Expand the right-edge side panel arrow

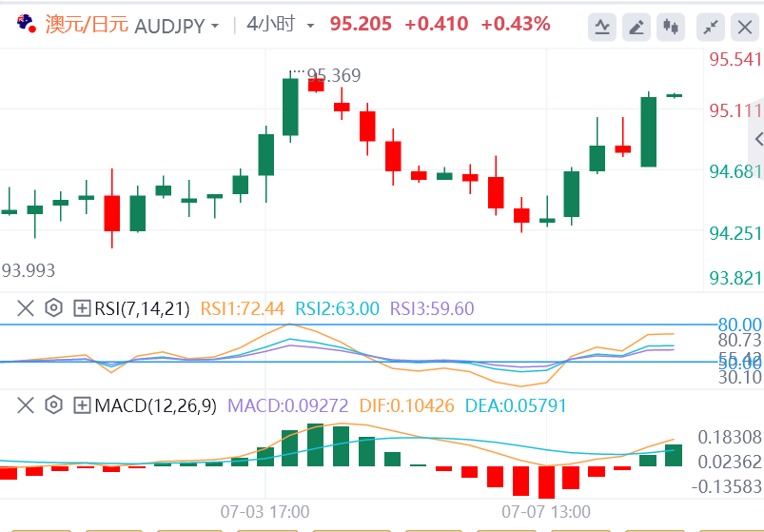pos(758,139)
